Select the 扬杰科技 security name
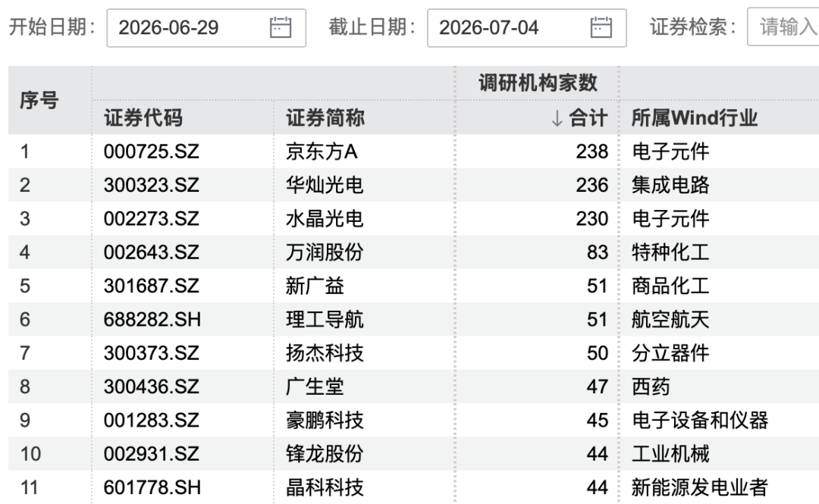 [x=325, y=353]
